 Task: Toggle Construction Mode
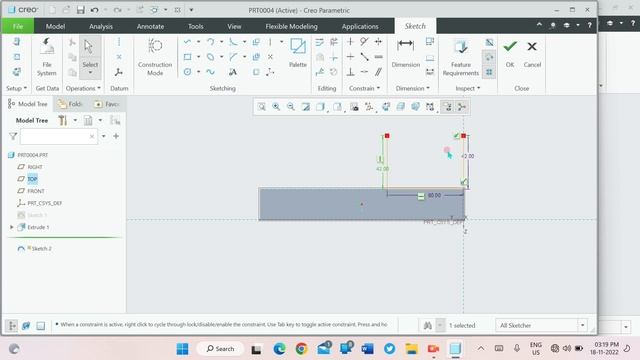(x=155, y=57)
